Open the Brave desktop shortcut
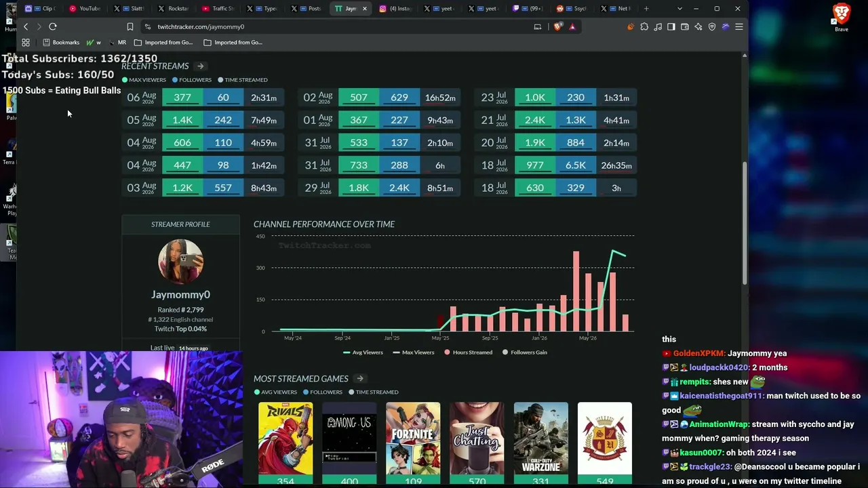This screenshot has width=868, height=488. [x=842, y=17]
